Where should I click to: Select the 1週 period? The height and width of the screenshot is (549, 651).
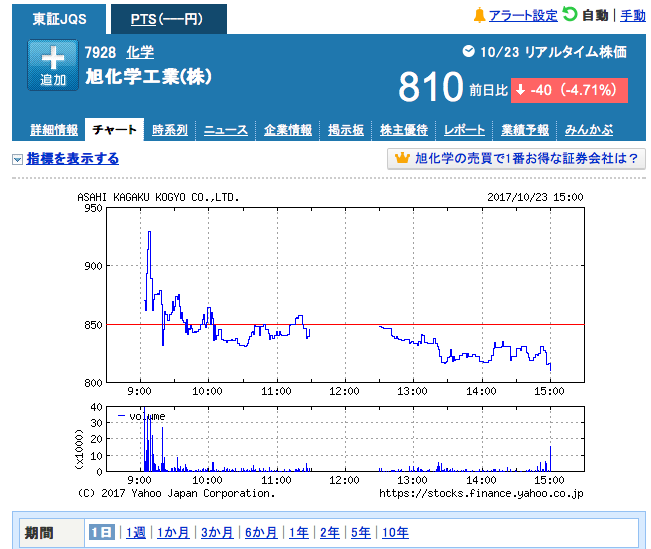[x=136, y=532]
